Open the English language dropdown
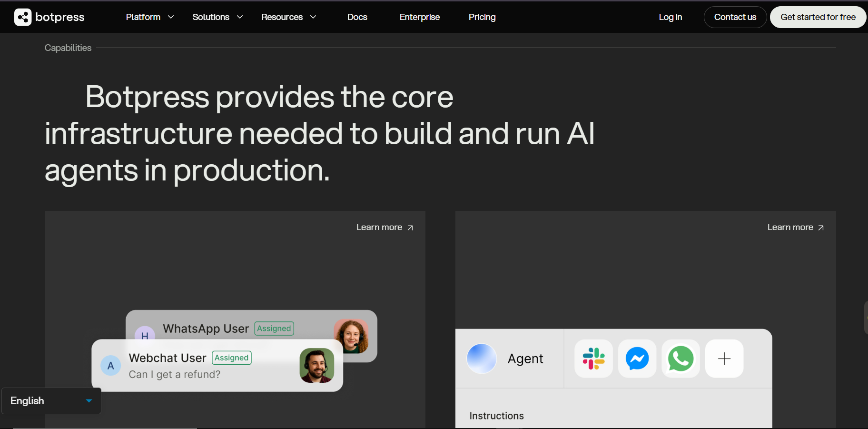 [x=51, y=401]
